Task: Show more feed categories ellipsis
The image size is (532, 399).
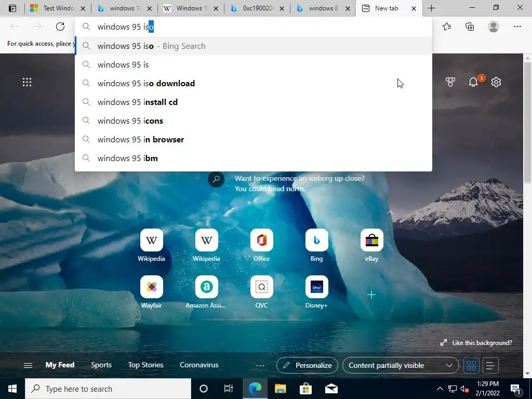Action: (260, 365)
